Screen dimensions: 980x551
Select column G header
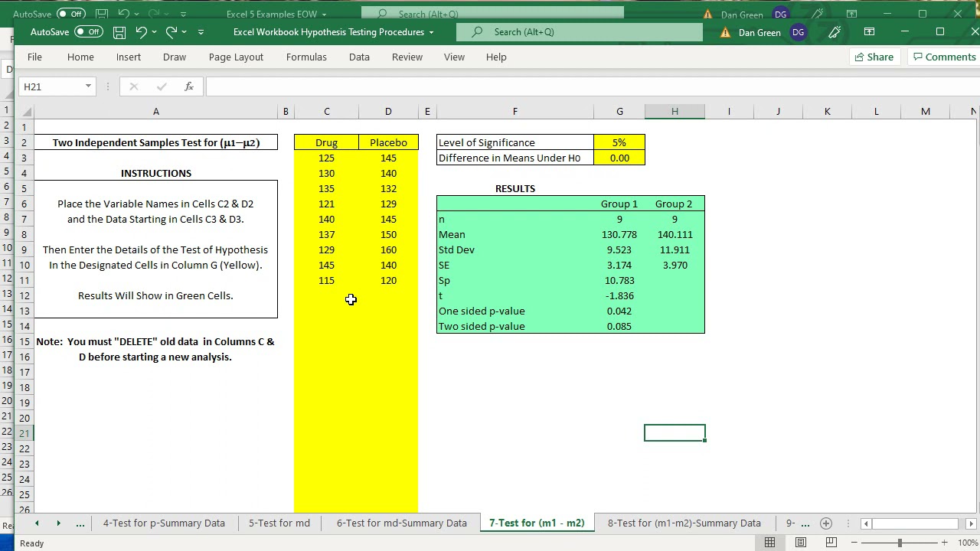click(x=619, y=112)
